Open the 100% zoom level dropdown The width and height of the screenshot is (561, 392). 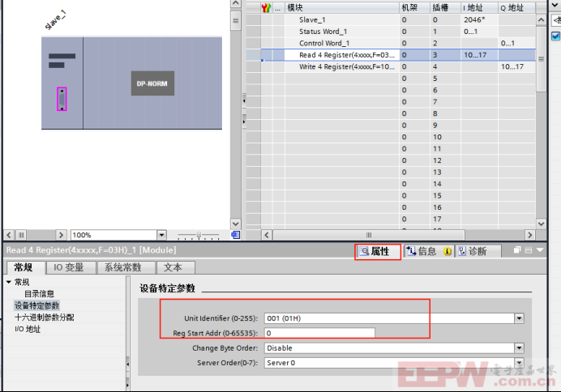[161, 235]
